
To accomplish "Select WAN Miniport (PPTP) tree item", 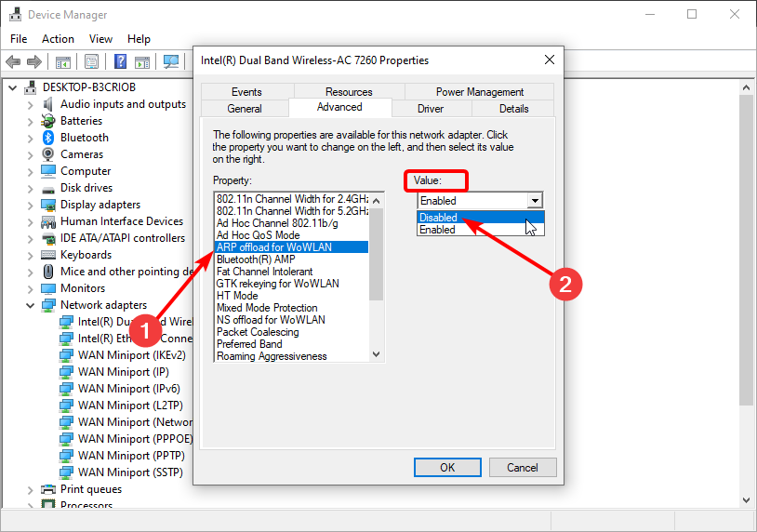I will [x=131, y=456].
